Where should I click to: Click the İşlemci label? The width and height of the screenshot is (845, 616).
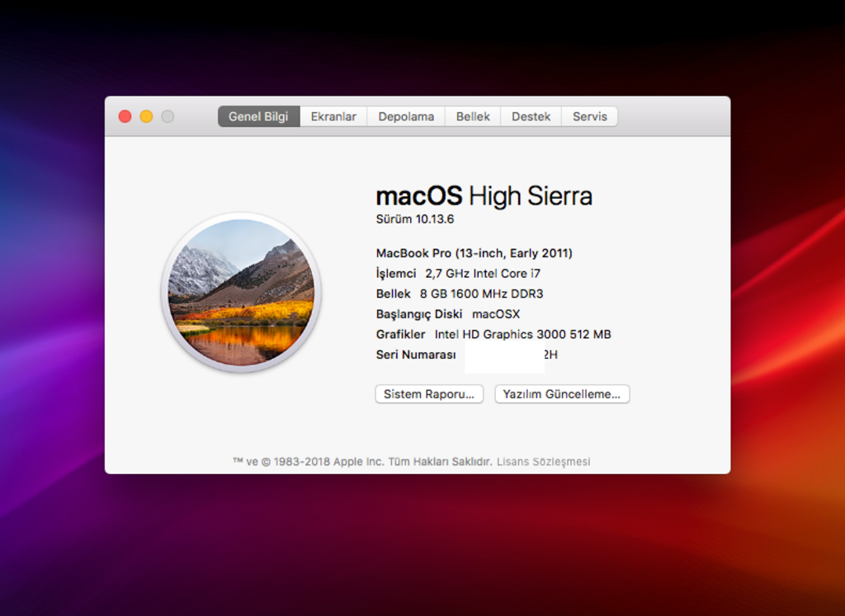click(x=396, y=274)
